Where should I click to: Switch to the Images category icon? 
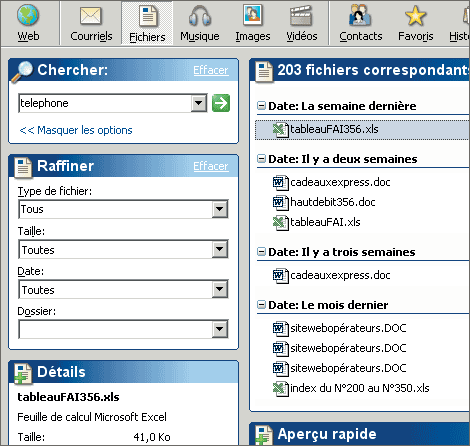[x=253, y=15]
